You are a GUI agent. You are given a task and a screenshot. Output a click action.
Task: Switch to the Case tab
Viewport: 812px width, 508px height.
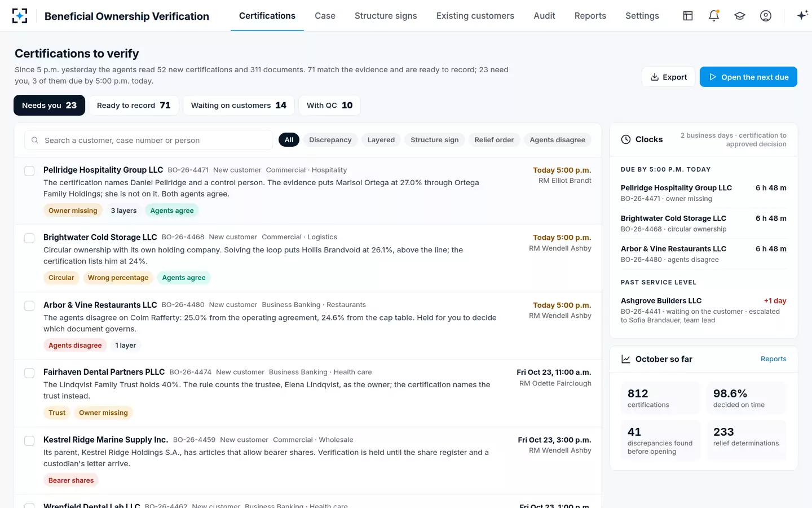(325, 16)
